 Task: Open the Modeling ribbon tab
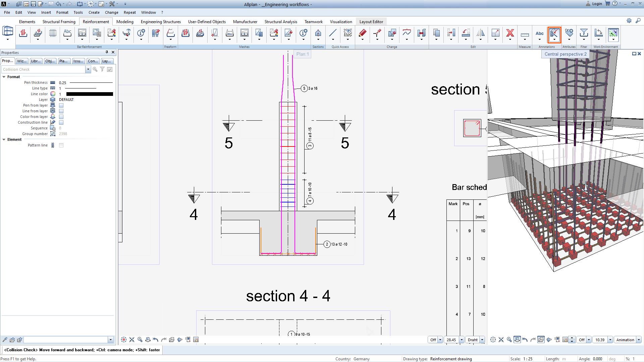point(125,22)
